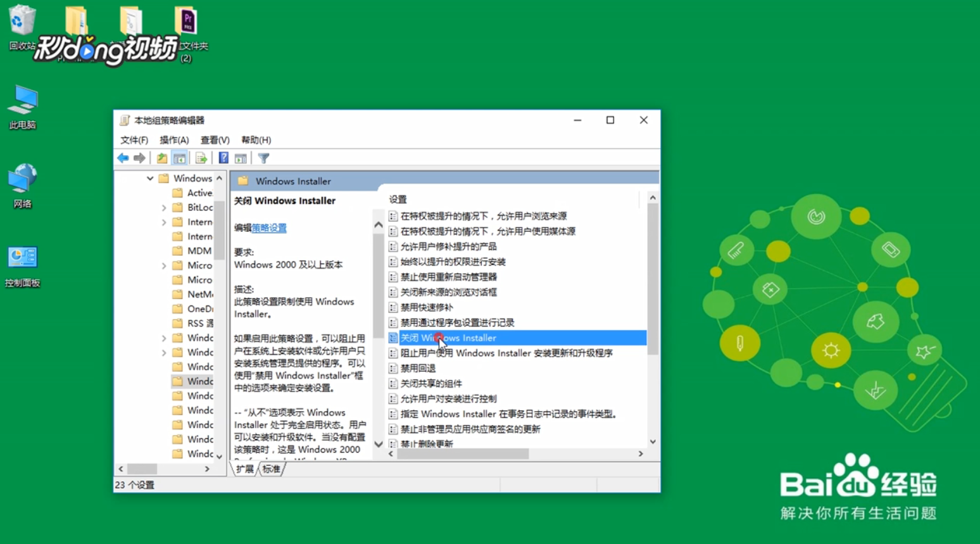Open Help via the blue question mark icon

tap(223, 158)
